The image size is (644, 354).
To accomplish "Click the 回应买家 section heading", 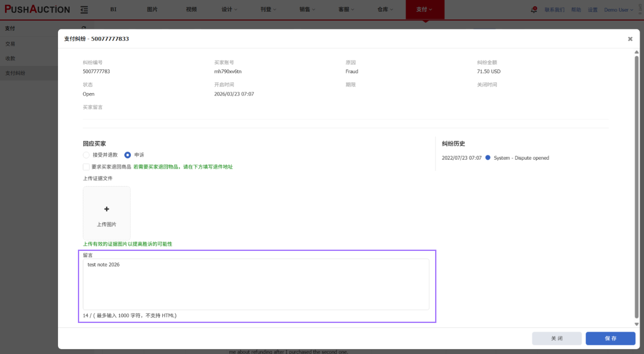I will click(94, 144).
